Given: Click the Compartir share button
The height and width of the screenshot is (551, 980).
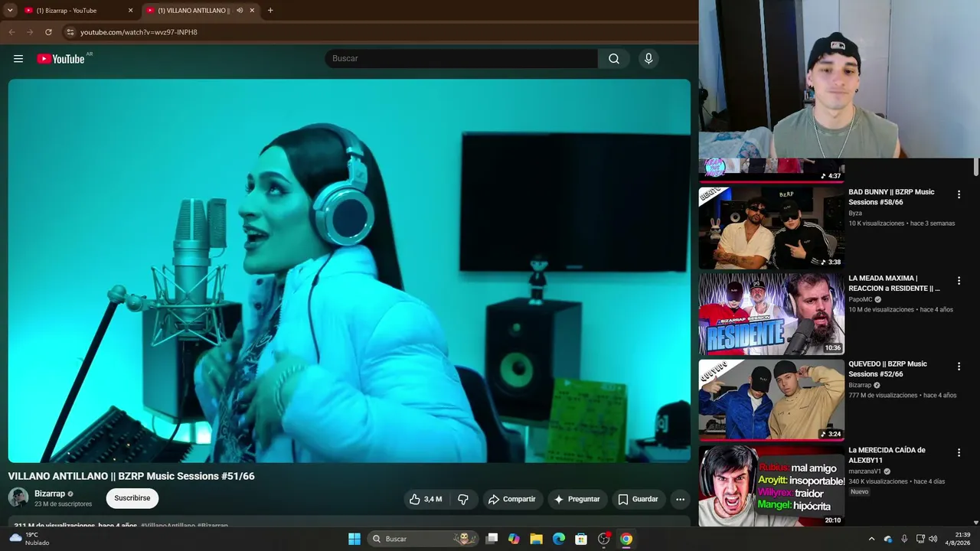Looking at the screenshot, I should click(511, 499).
